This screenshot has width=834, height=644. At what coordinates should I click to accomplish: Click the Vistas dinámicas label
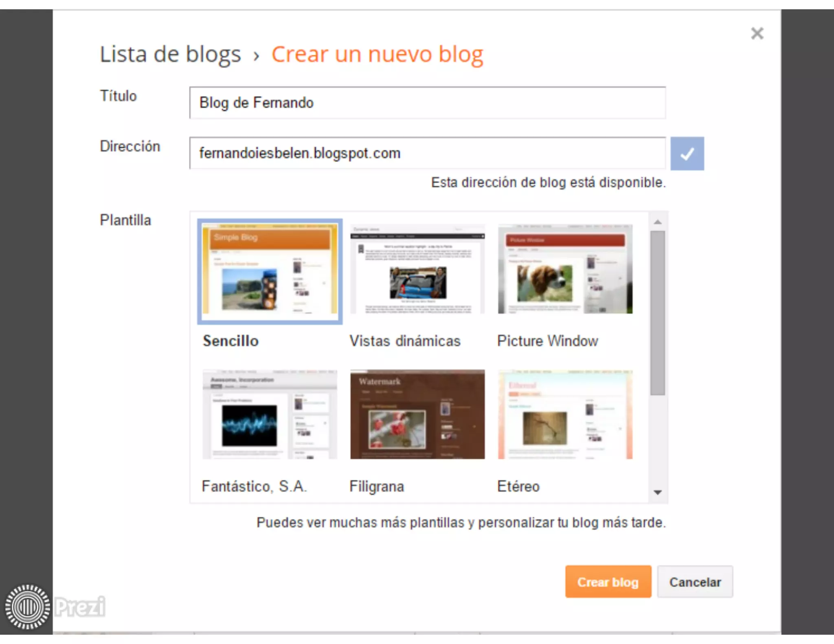tap(405, 341)
